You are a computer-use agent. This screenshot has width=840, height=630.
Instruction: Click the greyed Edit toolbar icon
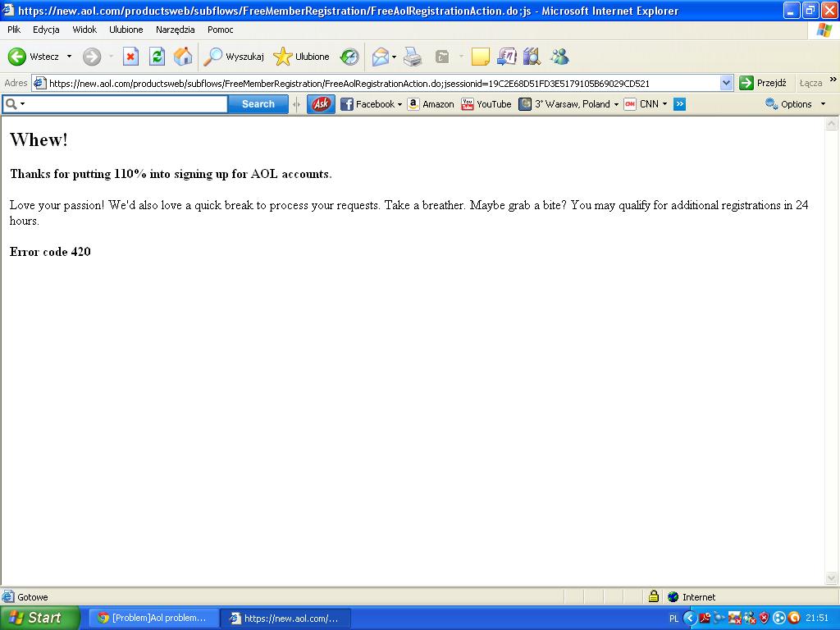coord(442,57)
